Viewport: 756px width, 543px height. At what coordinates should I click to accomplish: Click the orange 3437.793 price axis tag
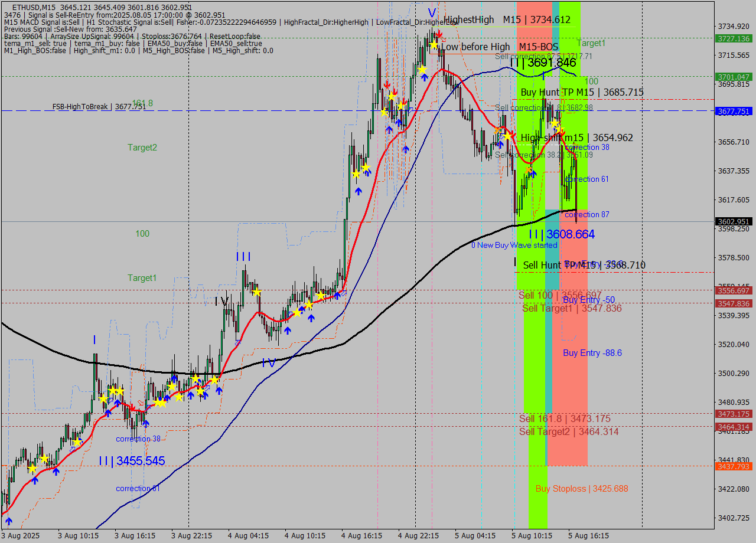coord(733,466)
